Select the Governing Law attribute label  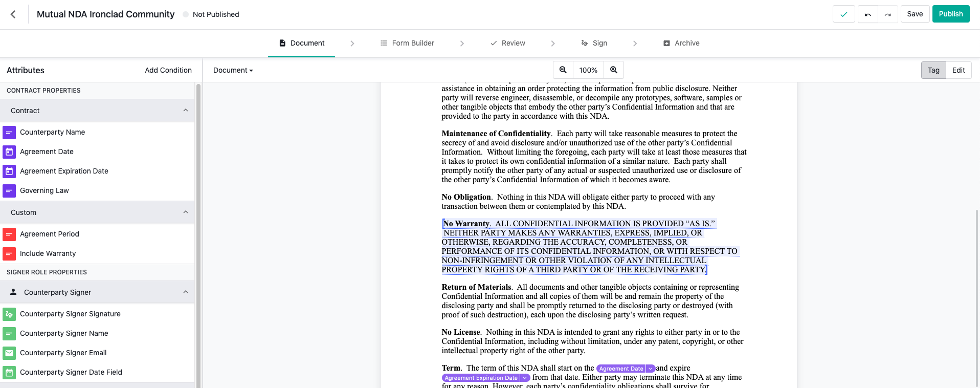tap(44, 191)
